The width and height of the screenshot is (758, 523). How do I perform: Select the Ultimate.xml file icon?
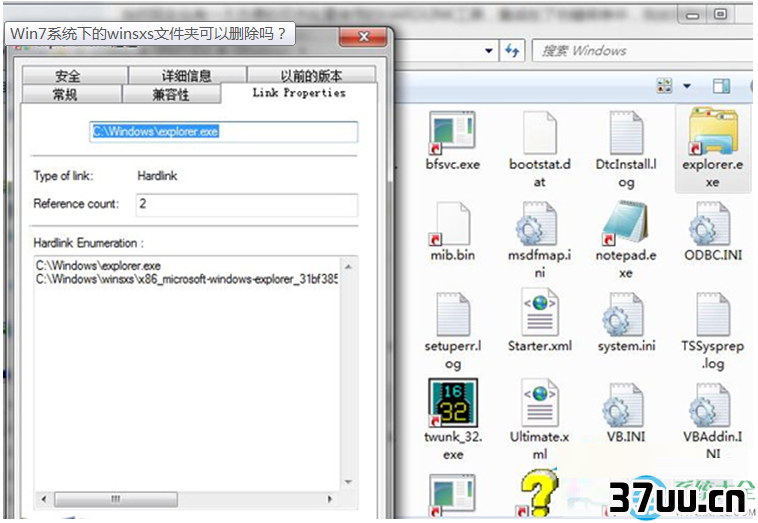[x=539, y=404]
